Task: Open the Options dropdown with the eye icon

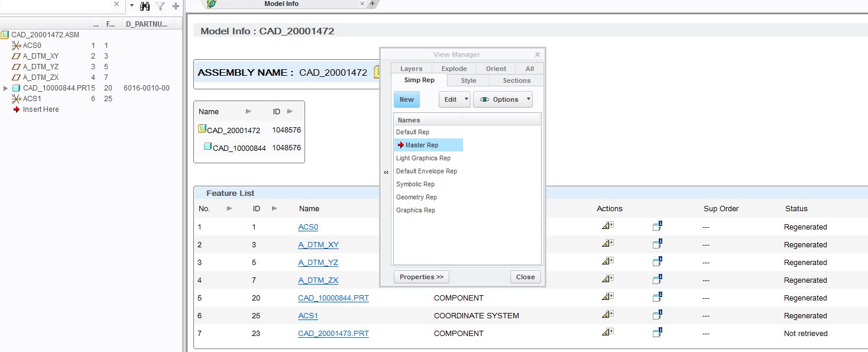Action: tap(503, 99)
